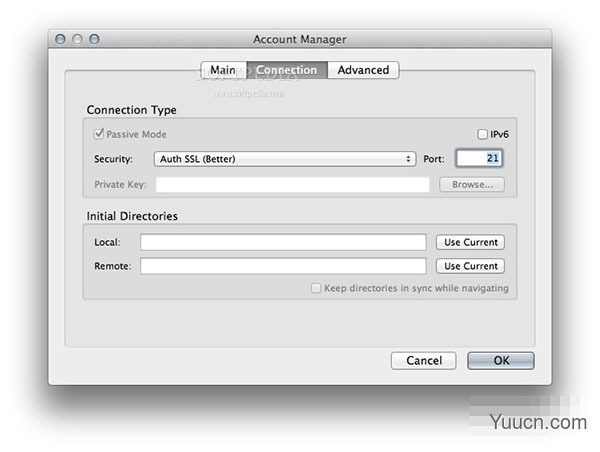The image size is (600, 452).
Task: Click the Browse... button
Action: coord(472,184)
